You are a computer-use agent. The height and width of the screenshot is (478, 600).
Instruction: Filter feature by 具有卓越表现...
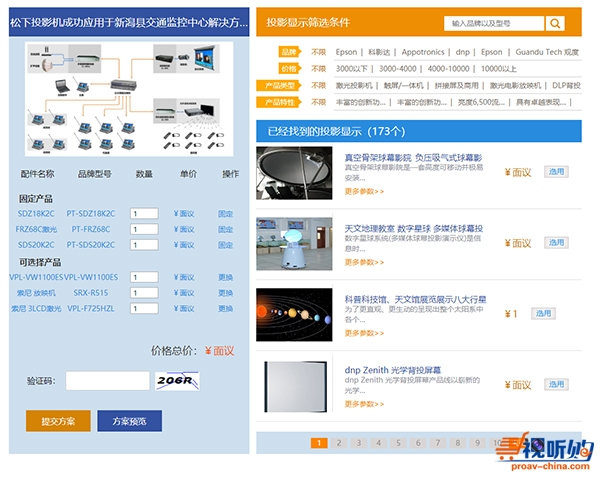(541, 102)
